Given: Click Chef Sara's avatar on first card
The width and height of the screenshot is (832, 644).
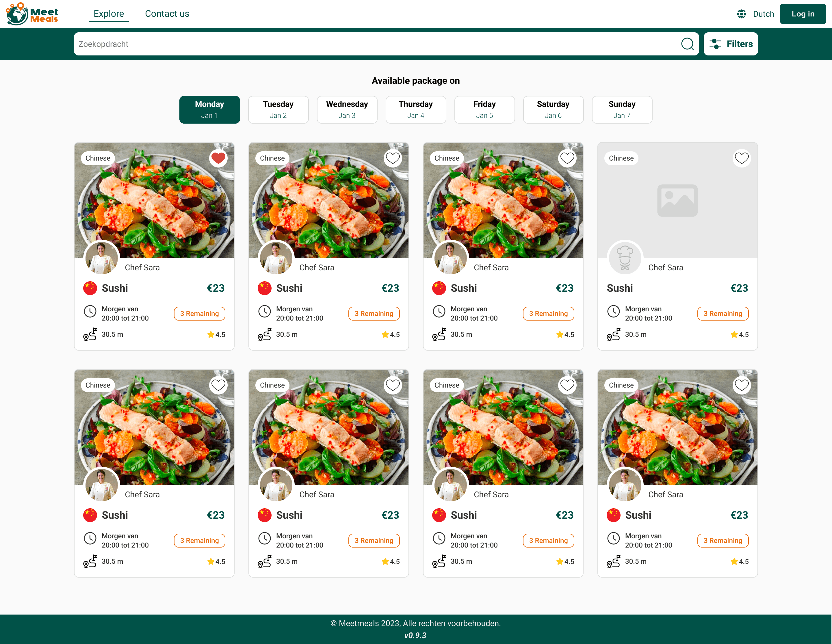Looking at the screenshot, I should [x=101, y=258].
